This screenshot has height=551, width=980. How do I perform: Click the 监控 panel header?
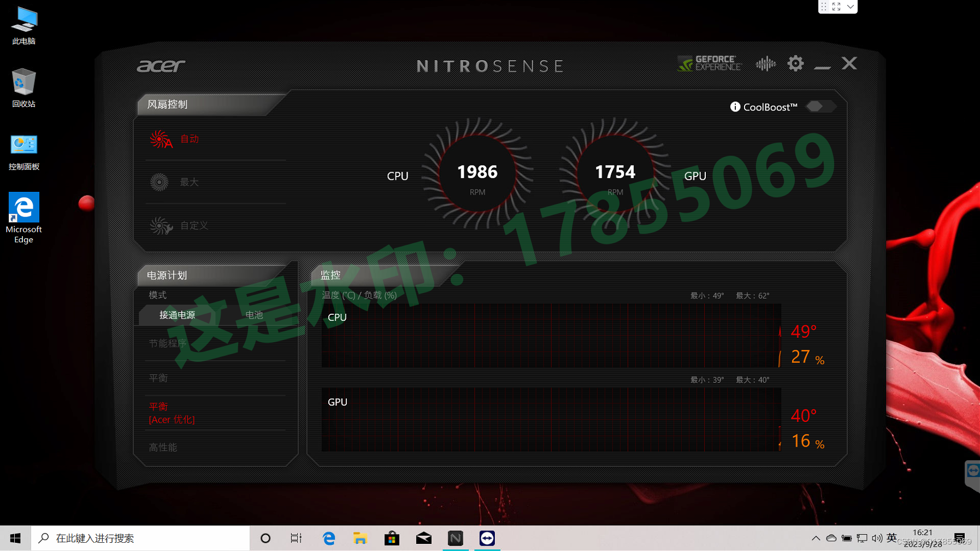tap(330, 275)
